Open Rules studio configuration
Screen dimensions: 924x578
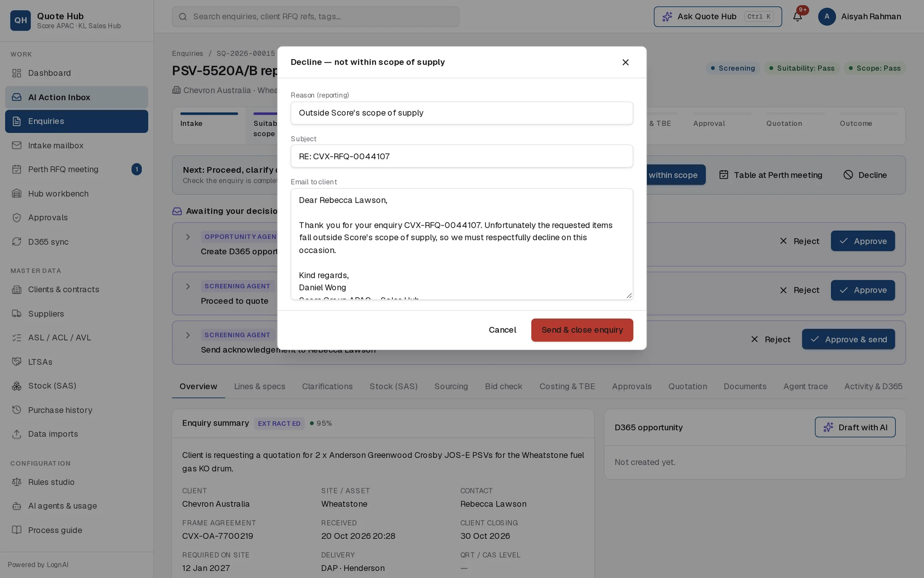click(77, 482)
